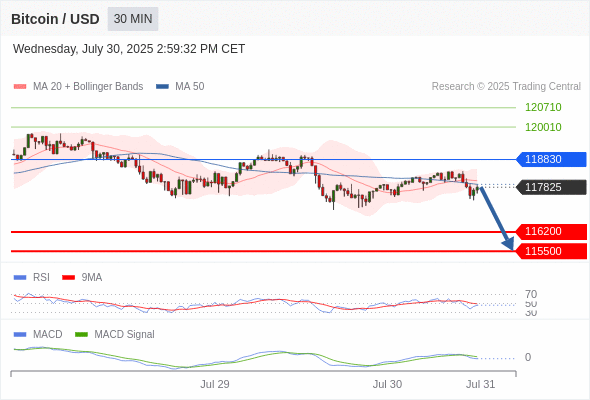Click the RSI blue legend swatch

point(20,278)
